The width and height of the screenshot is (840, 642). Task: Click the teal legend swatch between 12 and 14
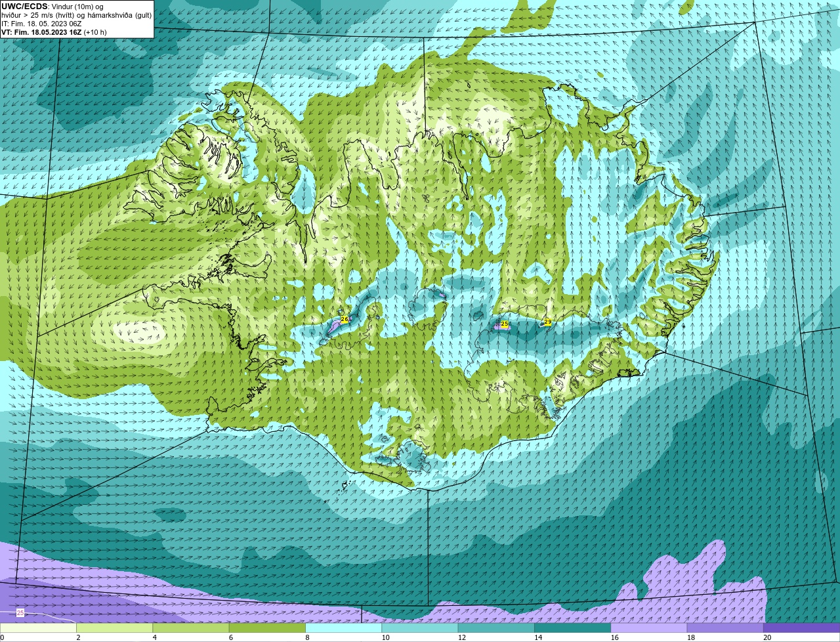coord(496,628)
